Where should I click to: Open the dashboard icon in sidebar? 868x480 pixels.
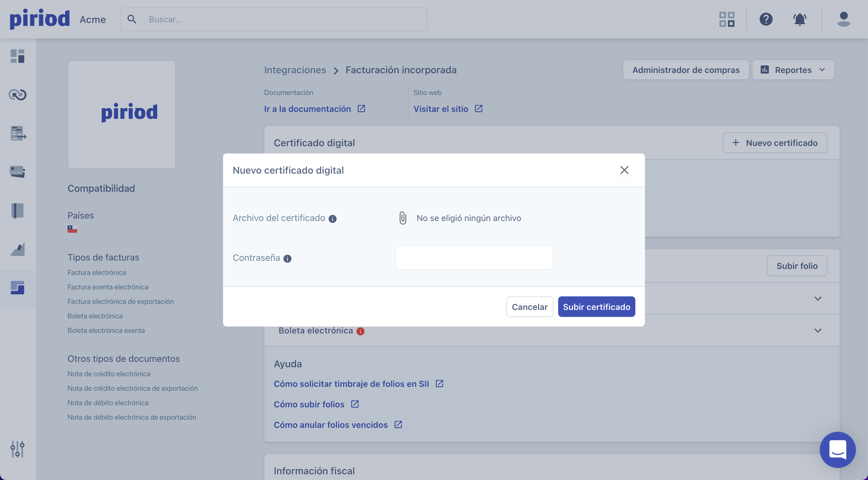coord(17,56)
